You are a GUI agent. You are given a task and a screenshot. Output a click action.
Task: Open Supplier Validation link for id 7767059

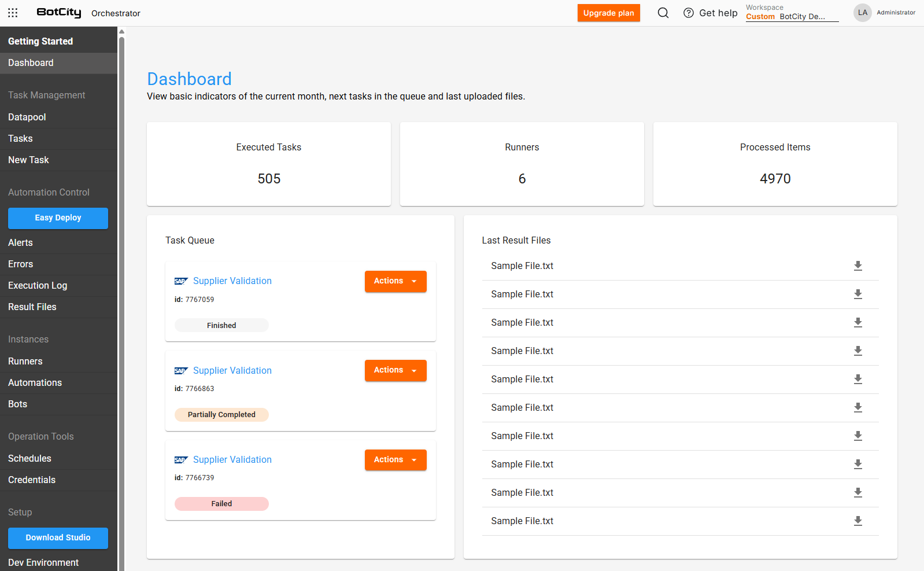[232, 281]
